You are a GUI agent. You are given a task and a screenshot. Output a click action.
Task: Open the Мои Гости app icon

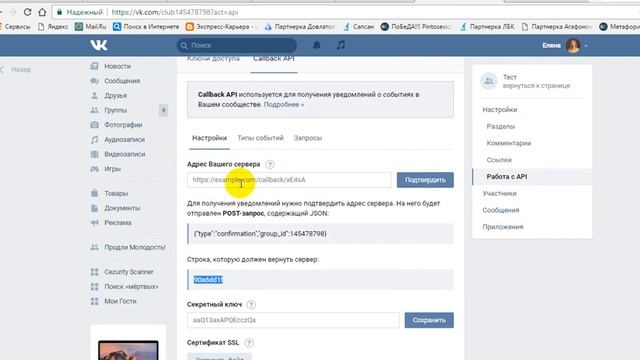(x=94, y=301)
